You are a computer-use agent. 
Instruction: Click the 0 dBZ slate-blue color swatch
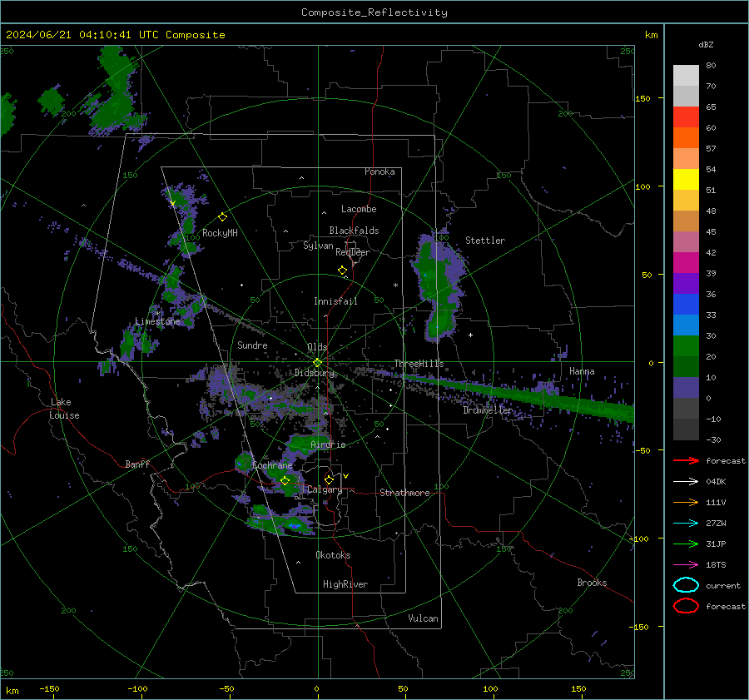tap(686, 388)
